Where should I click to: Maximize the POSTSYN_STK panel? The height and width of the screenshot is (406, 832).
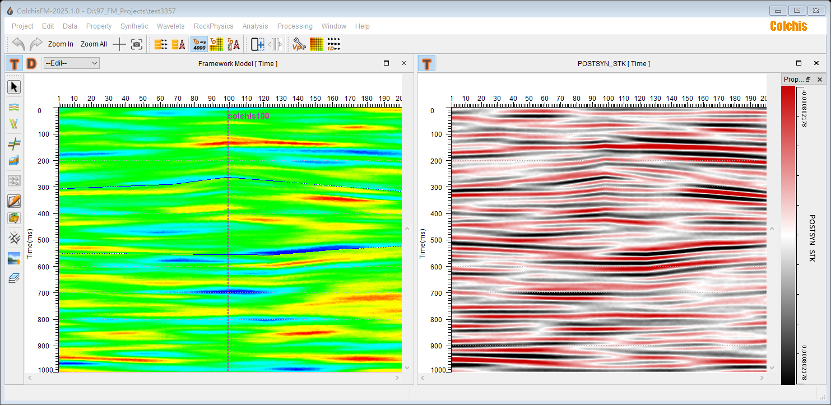(x=799, y=63)
